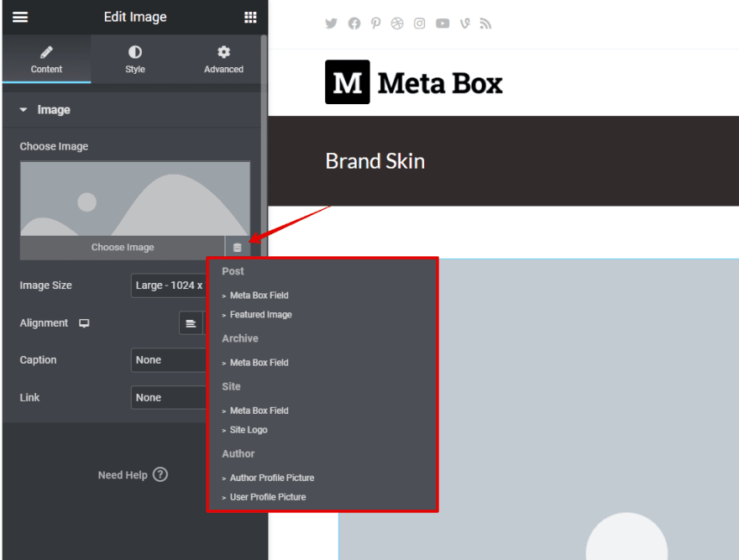Viewport: 739px width, 560px height.
Task: Open the Dribbble social link
Action: (397, 24)
